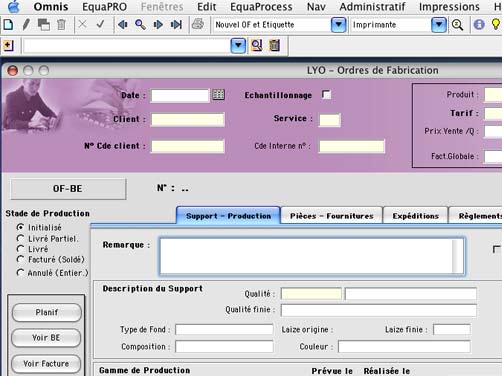
Task: Click the printer icon
Action: pyautogui.click(x=198, y=24)
